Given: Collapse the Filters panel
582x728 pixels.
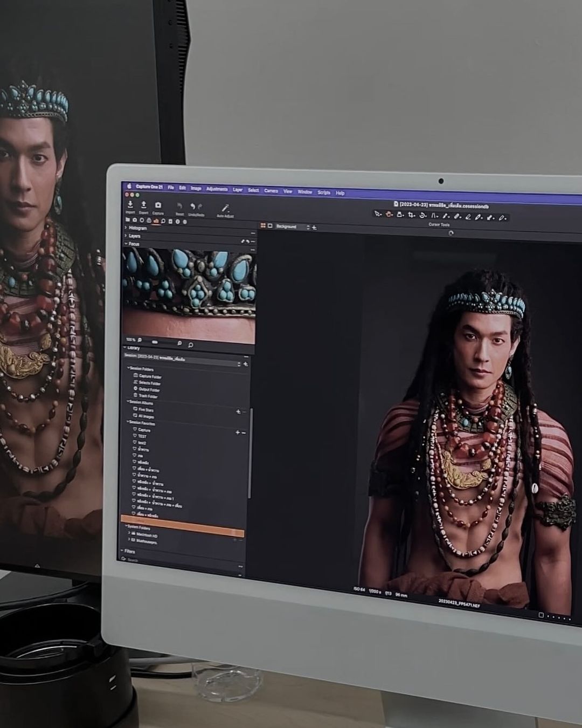Looking at the screenshot, I should tap(122, 551).
